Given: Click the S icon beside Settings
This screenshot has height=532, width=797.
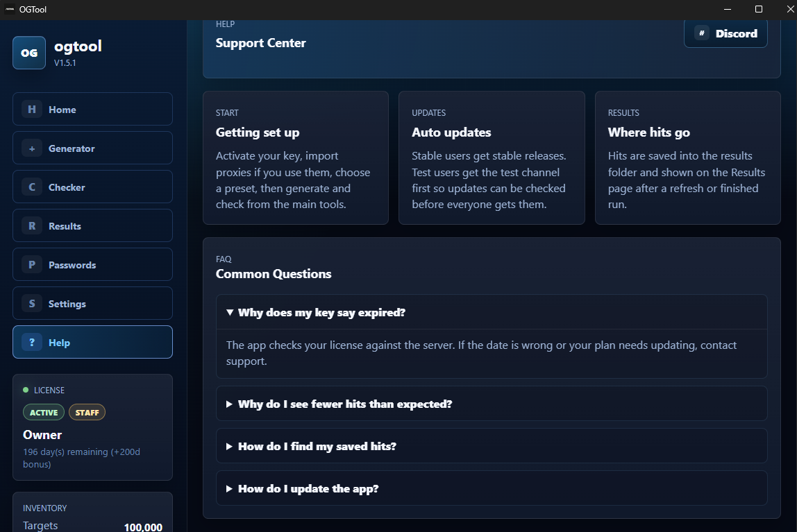Looking at the screenshot, I should tap(32, 304).
